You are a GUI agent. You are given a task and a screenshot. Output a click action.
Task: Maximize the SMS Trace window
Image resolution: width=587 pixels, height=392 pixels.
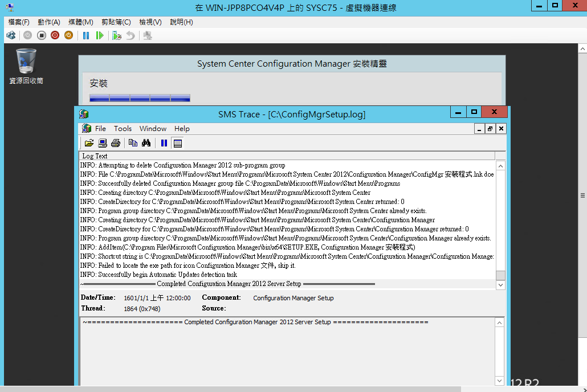pyautogui.click(x=474, y=112)
